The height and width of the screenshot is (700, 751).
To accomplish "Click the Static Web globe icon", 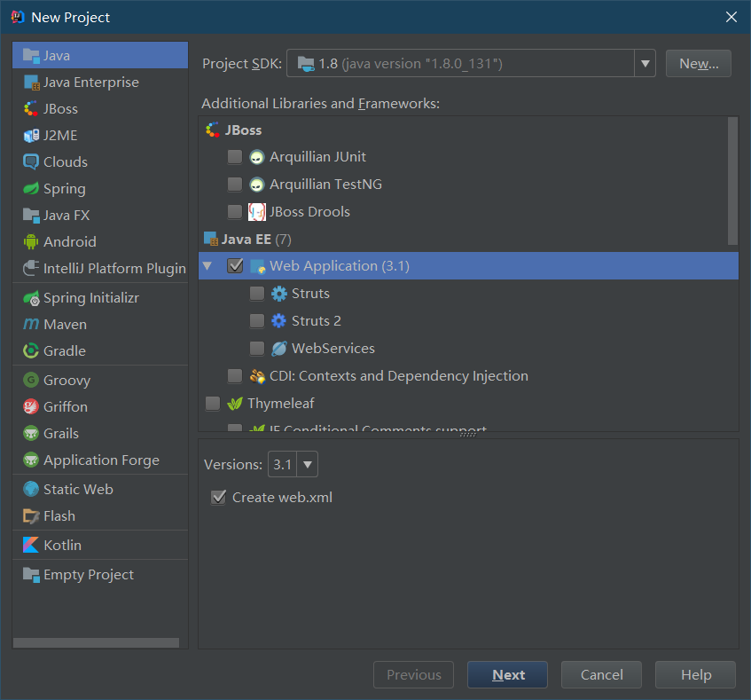I will click(31, 489).
